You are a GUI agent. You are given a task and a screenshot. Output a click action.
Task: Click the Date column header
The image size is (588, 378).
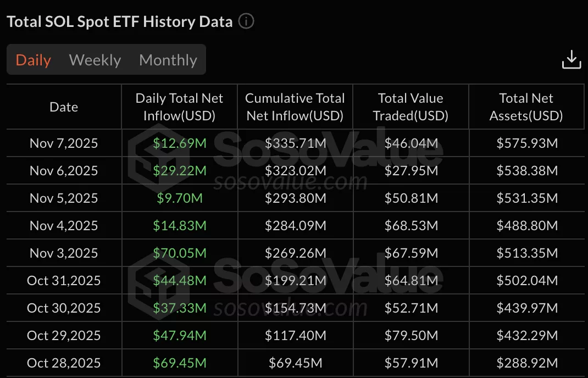pyautogui.click(x=63, y=107)
